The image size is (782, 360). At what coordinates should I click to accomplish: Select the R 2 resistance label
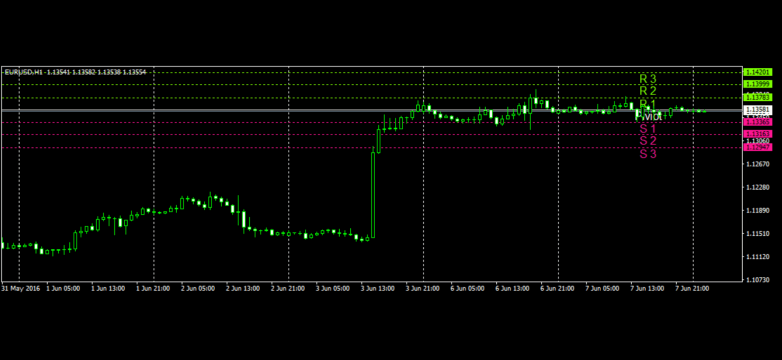(648, 91)
